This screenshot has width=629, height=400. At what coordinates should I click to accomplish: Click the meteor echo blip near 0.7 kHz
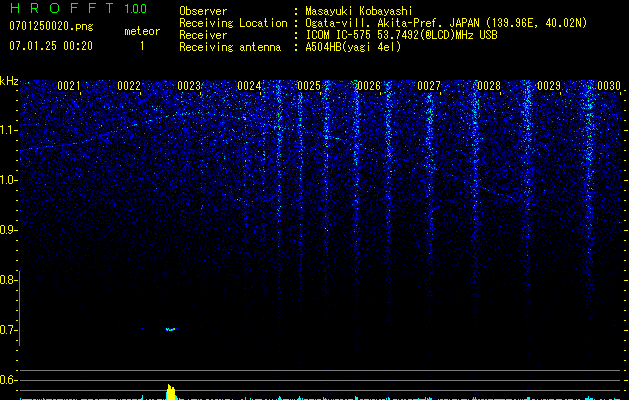(x=171, y=329)
